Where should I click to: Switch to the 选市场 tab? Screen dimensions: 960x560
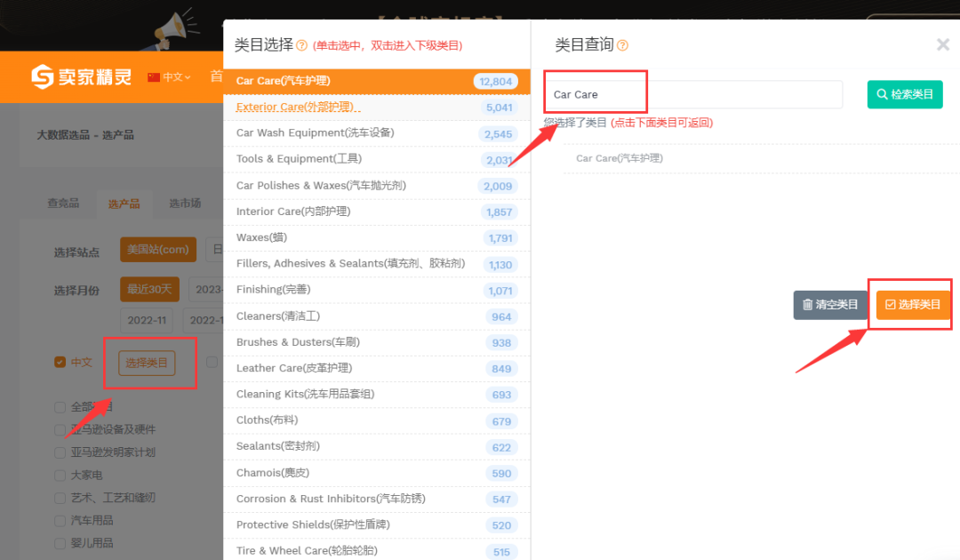coord(185,203)
